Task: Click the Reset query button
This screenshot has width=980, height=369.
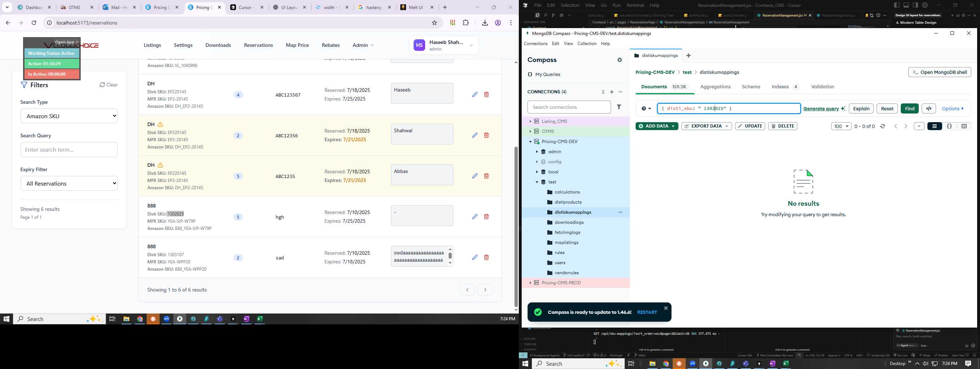Action: [x=887, y=108]
